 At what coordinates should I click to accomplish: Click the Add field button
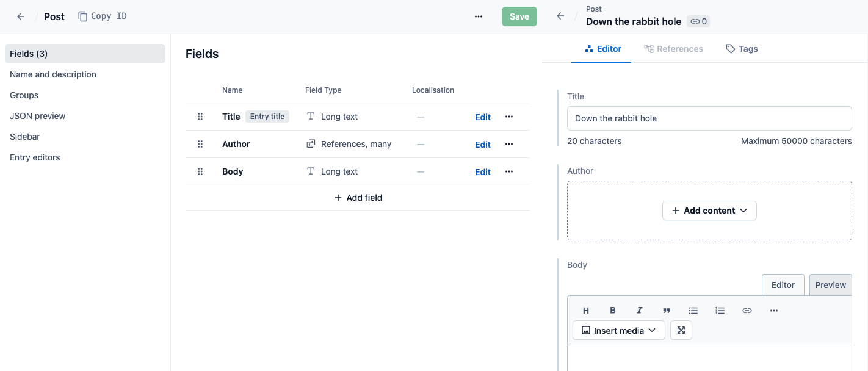pyautogui.click(x=358, y=198)
